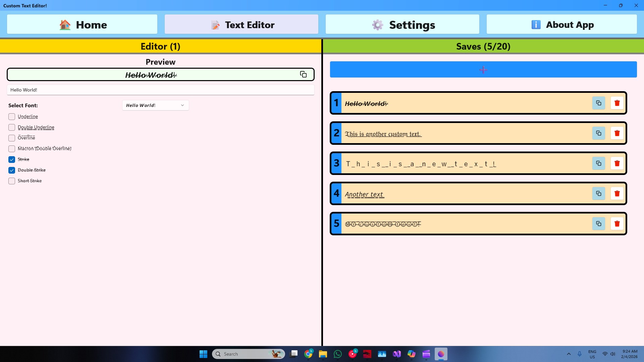Open the Settings tab
Viewport: 644px width, 362px height.
402,24
